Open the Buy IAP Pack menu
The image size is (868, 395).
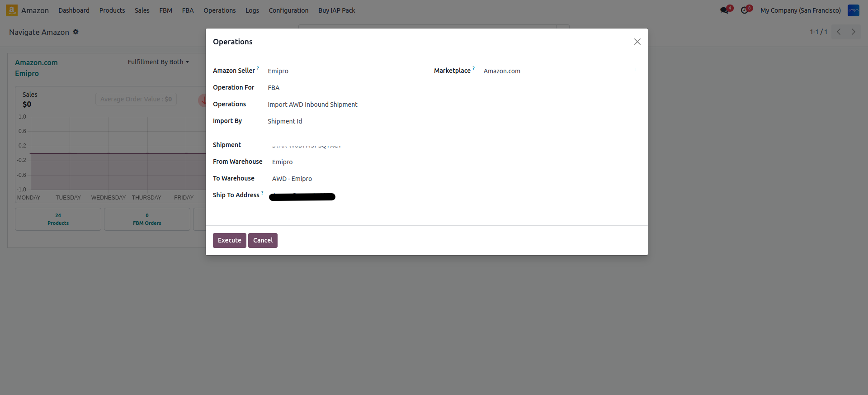click(x=336, y=10)
